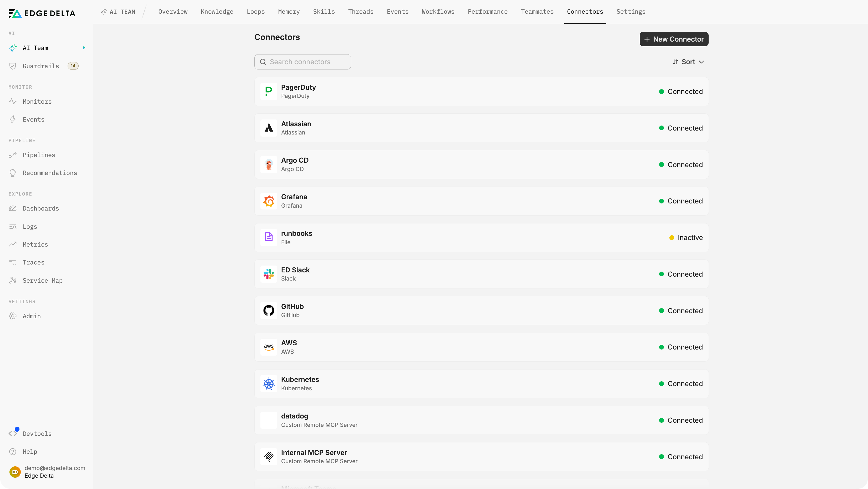Click the Help question mark icon
Image resolution: width=868 pixels, height=489 pixels.
coord(13,452)
